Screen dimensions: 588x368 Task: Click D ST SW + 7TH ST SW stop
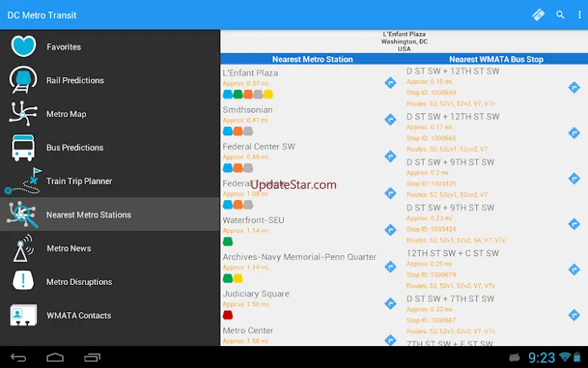451,299
